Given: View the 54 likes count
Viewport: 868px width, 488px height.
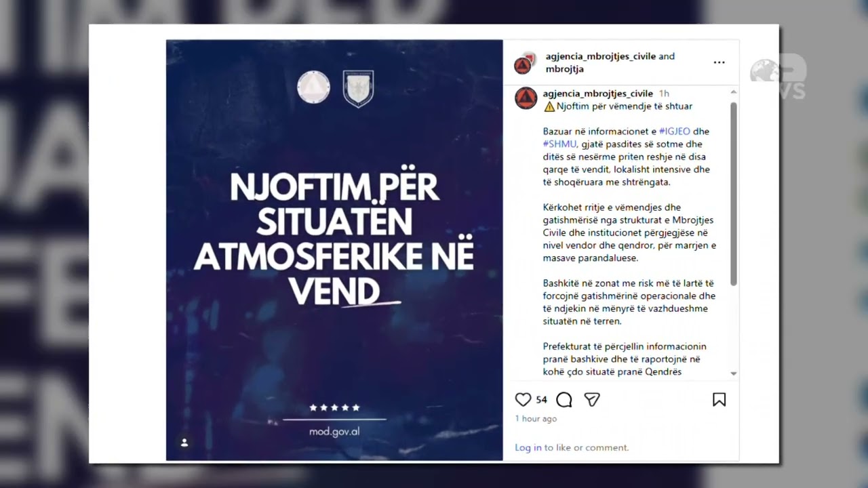Looking at the screenshot, I should point(541,400).
